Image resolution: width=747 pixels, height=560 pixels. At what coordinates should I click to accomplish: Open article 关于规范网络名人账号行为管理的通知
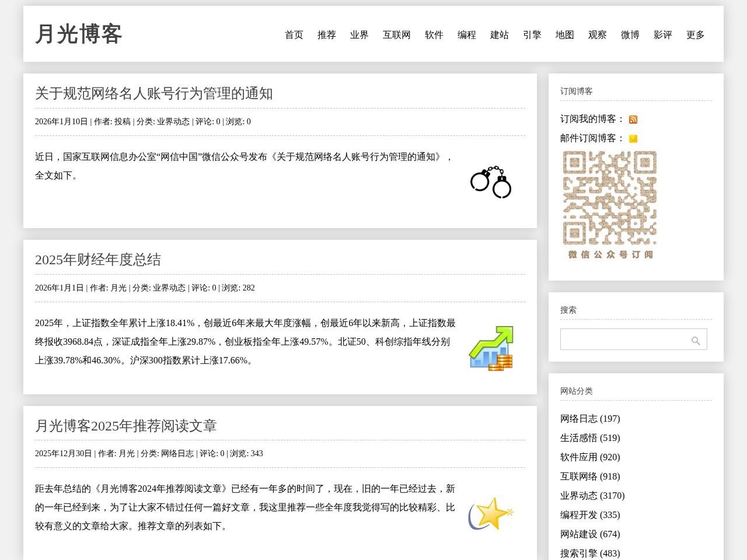(154, 93)
